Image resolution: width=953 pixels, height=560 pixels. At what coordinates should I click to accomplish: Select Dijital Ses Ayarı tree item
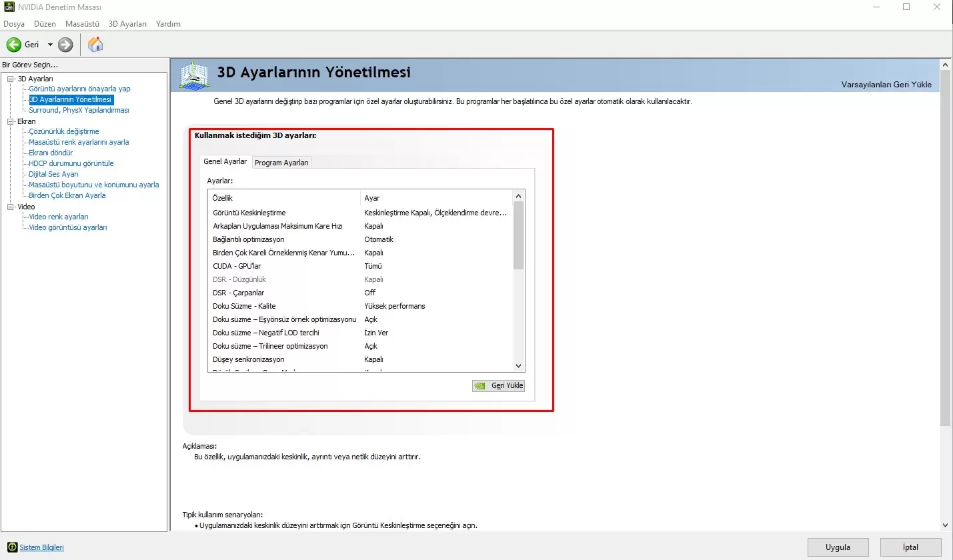point(53,174)
